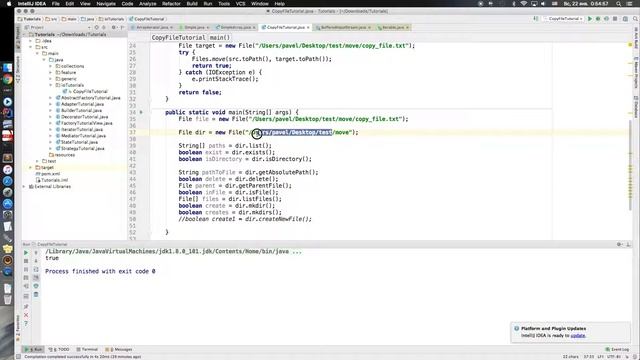Viewport: 640px width, 360px height.
Task: Click down-arrow to next stack trace
Action: 36,261
